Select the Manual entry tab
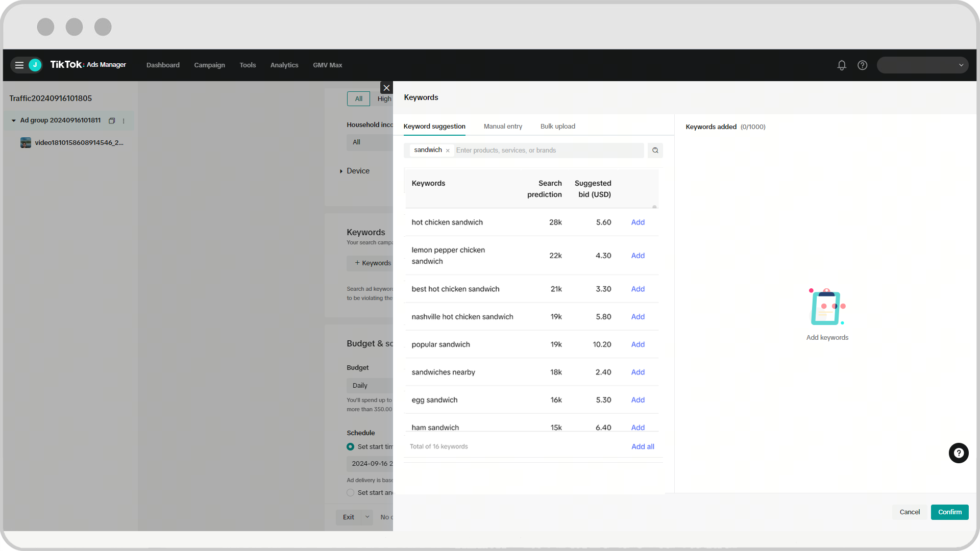This screenshot has height=551, width=980. click(x=503, y=127)
